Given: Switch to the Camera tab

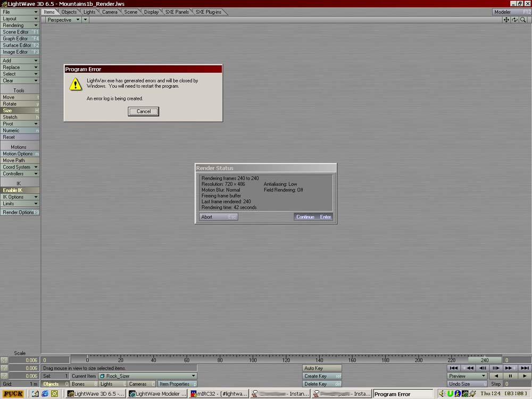Looking at the screenshot, I should click(x=110, y=12).
